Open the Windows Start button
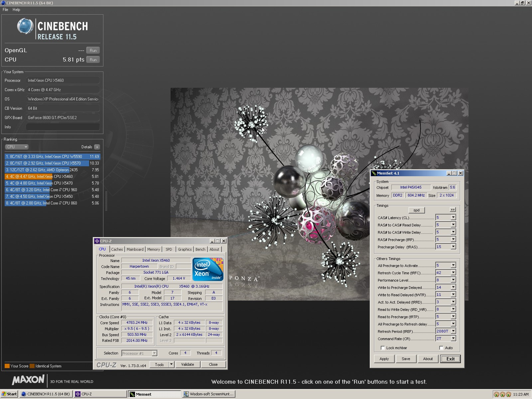 click(9, 394)
